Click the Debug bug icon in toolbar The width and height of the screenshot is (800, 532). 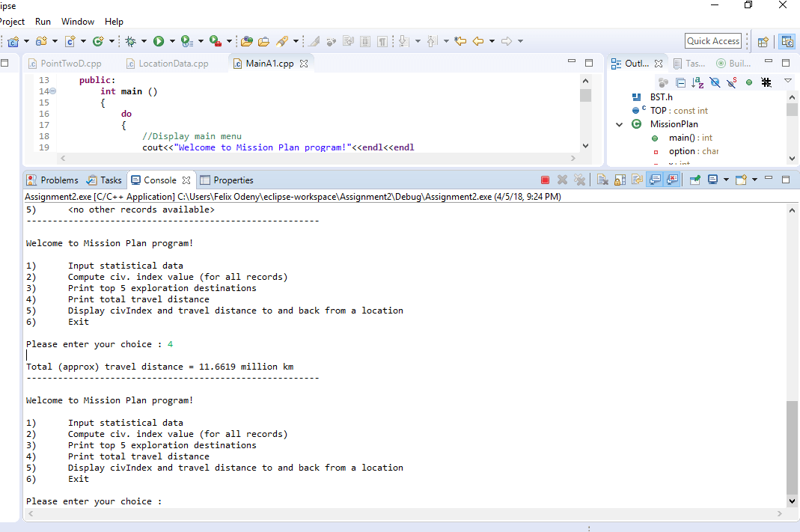click(131, 41)
